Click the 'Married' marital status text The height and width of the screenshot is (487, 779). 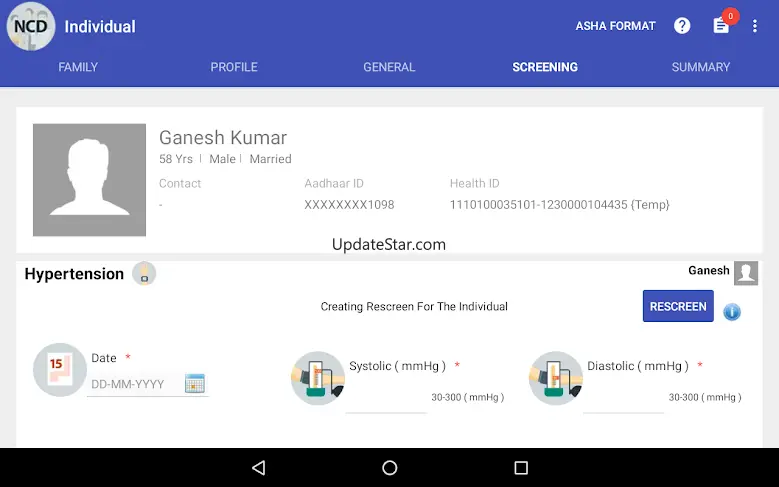[270, 159]
